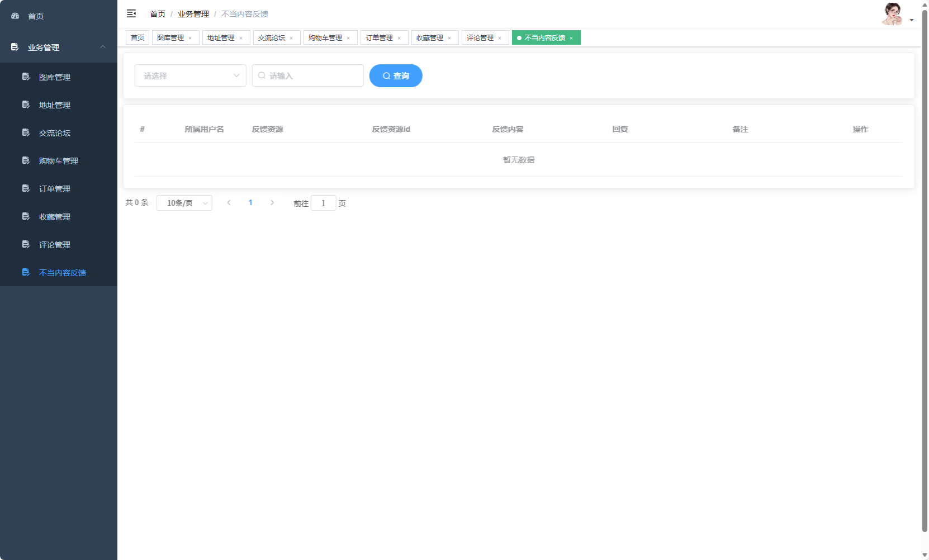The image size is (929, 560).
Task: Click the 购物车管理 icon in the sidebar
Action: click(x=26, y=160)
